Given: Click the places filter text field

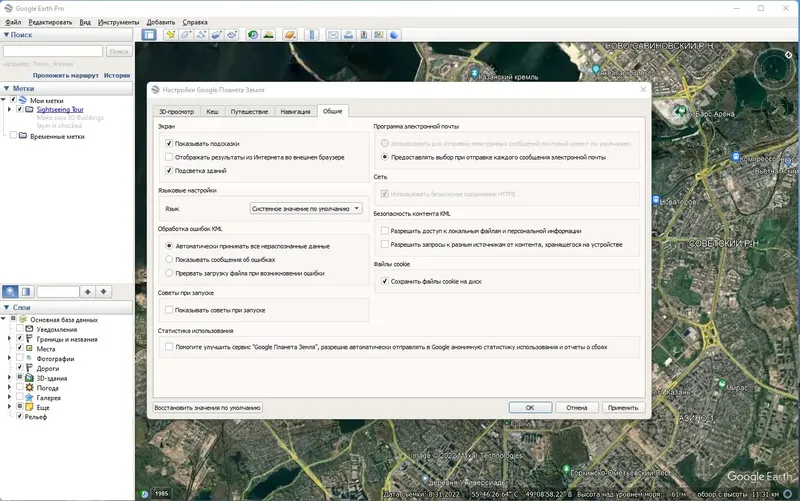Looking at the screenshot, I should point(58,291).
